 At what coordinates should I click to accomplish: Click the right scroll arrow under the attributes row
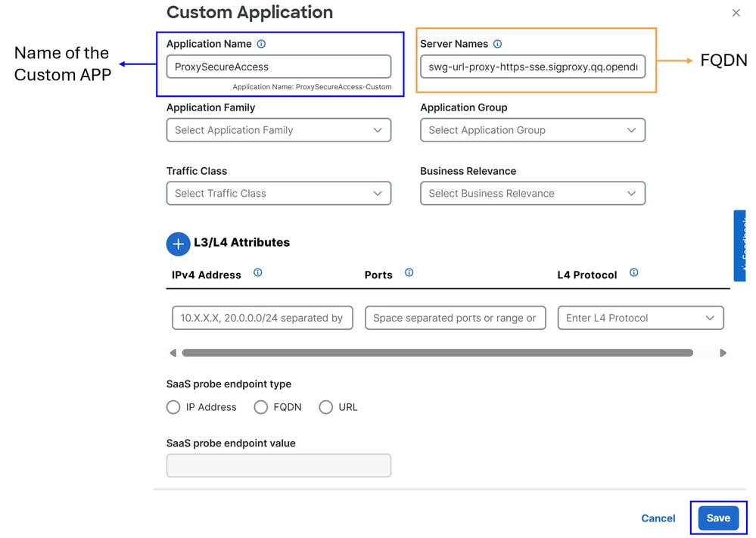(x=723, y=353)
